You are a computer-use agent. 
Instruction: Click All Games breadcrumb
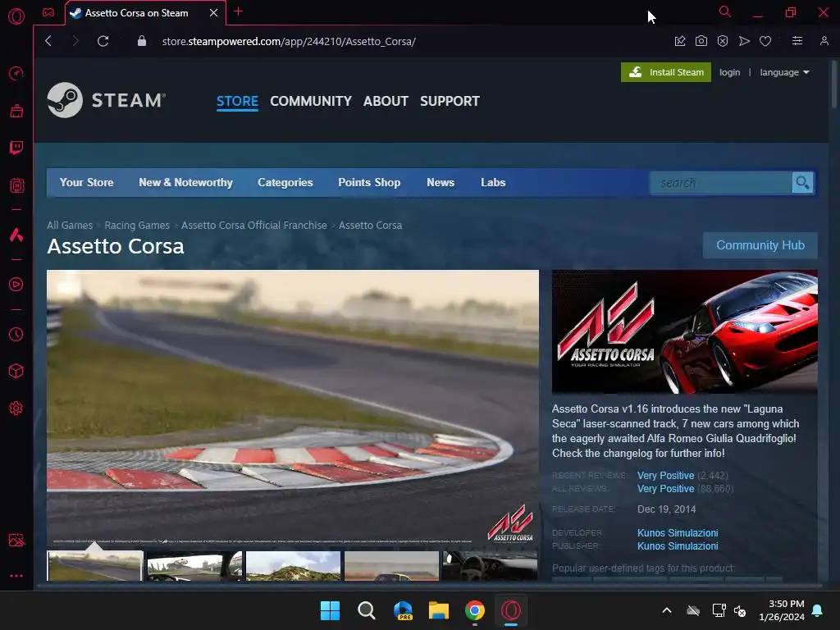(70, 226)
